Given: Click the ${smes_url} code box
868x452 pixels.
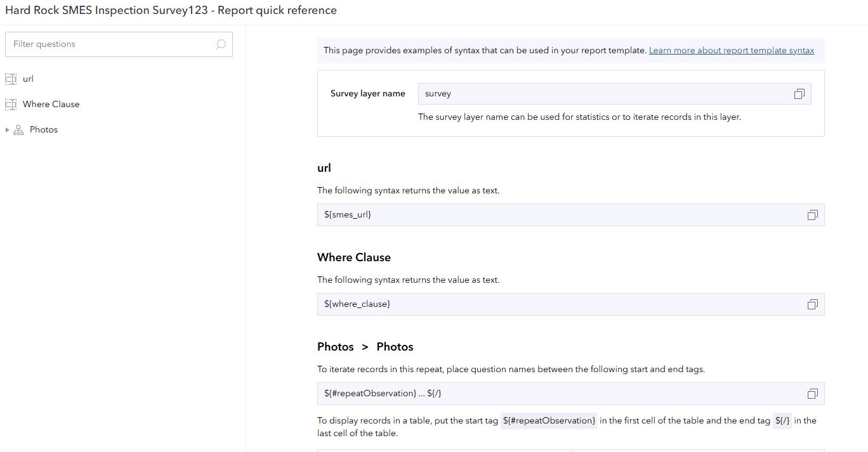Looking at the screenshot, I should [570, 215].
